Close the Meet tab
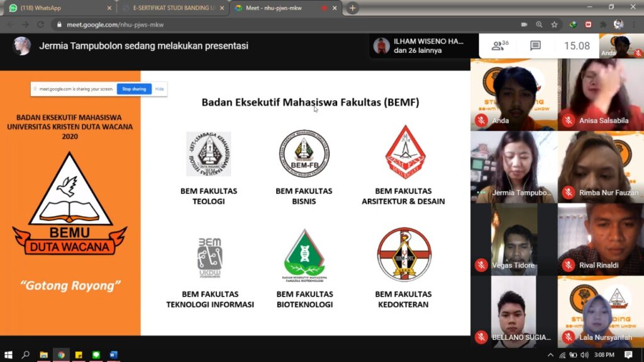The height and width of the screenshot is (362, 644). 335,8
